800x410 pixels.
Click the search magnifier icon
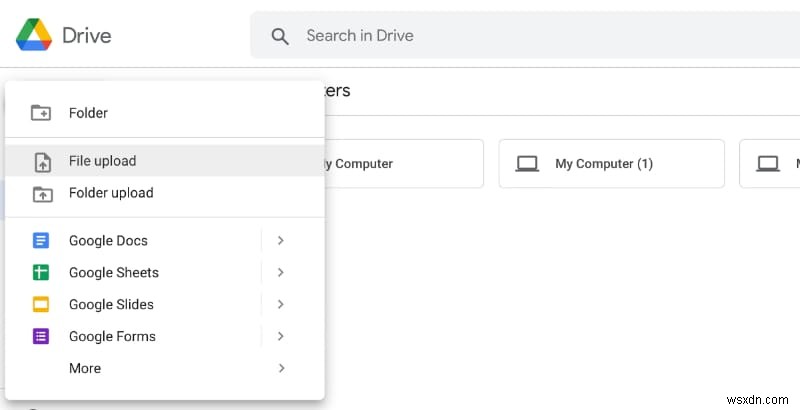click(280, 36)
